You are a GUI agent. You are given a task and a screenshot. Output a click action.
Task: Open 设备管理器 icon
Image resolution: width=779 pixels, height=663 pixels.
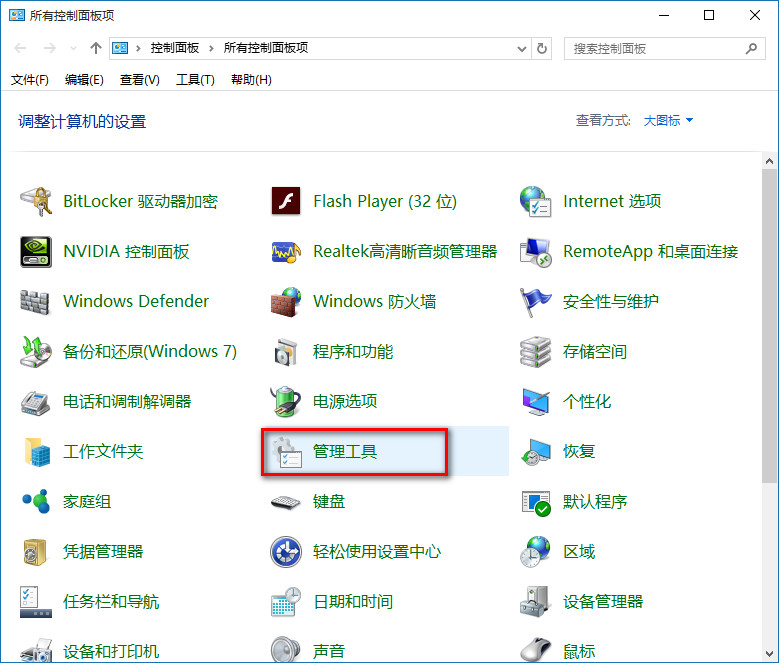pyautogui.click(x=535, y=602)
